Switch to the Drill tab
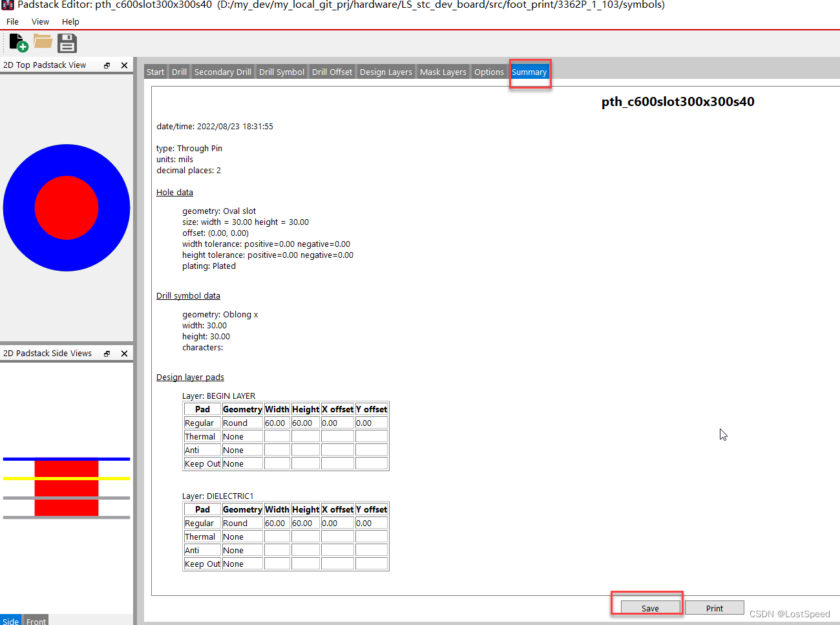Image resolution: width=840 pixels, height=625 pixels. pyautogui.click(x=179, y=72)
